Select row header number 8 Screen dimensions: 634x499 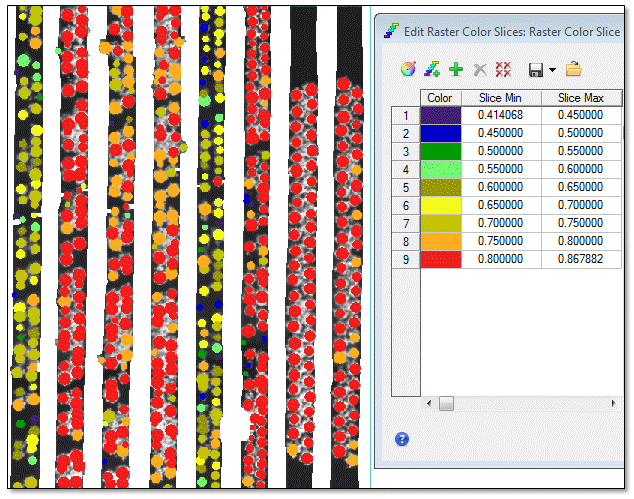[x=406, y=241]
